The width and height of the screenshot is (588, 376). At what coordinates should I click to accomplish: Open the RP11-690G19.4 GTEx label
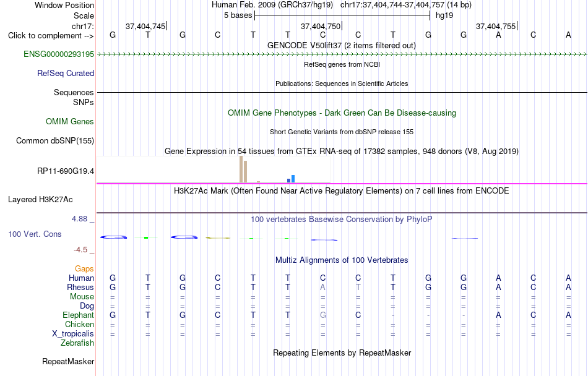coord(65,171)
